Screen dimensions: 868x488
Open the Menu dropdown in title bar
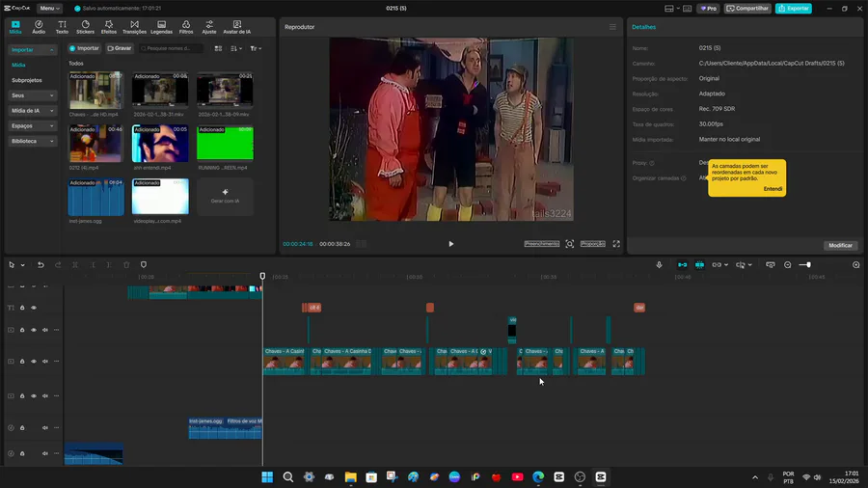pos(49,8)
